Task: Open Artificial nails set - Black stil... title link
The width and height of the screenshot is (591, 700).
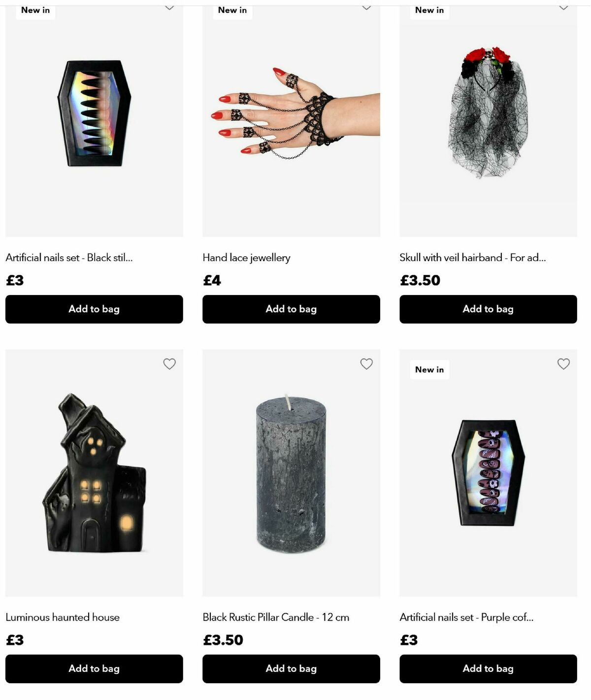Action: coord(69,257)
